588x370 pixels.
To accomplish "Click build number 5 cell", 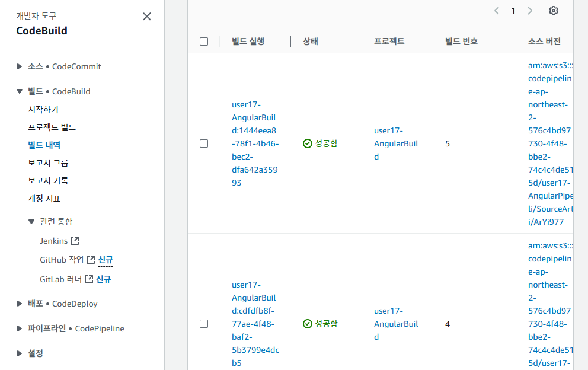I will 448,143.
